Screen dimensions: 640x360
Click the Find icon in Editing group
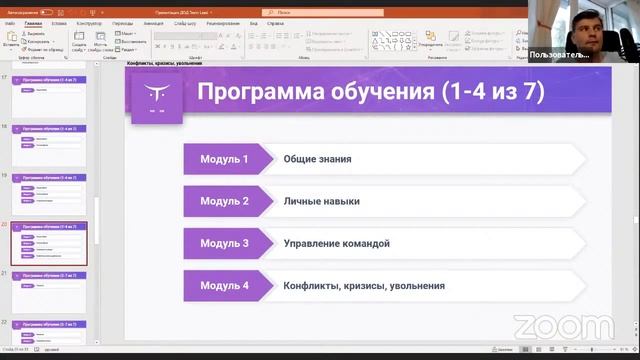518,33
